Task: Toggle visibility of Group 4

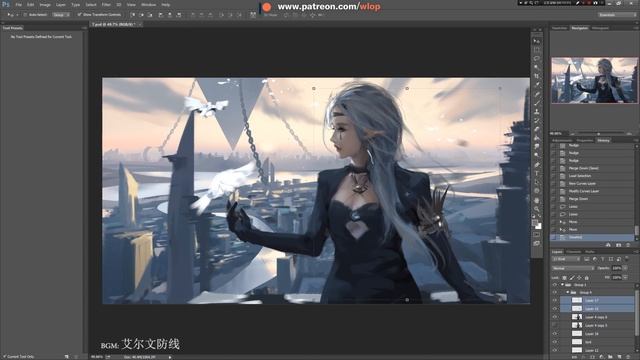Action: pos(555,292)
